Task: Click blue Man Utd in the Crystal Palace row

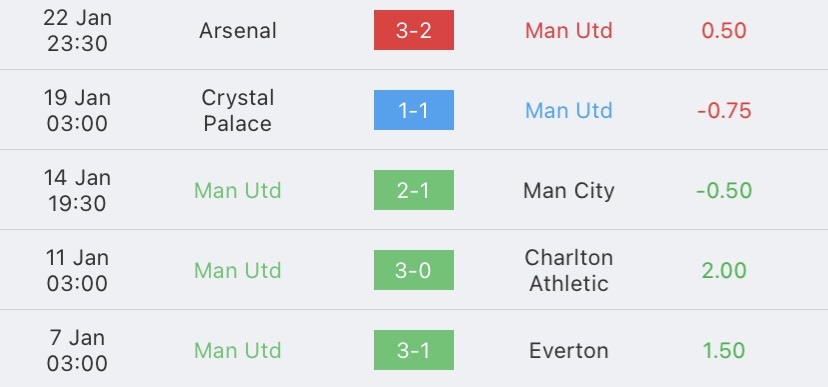Action: pyautogui.click(x=569, y=110)
